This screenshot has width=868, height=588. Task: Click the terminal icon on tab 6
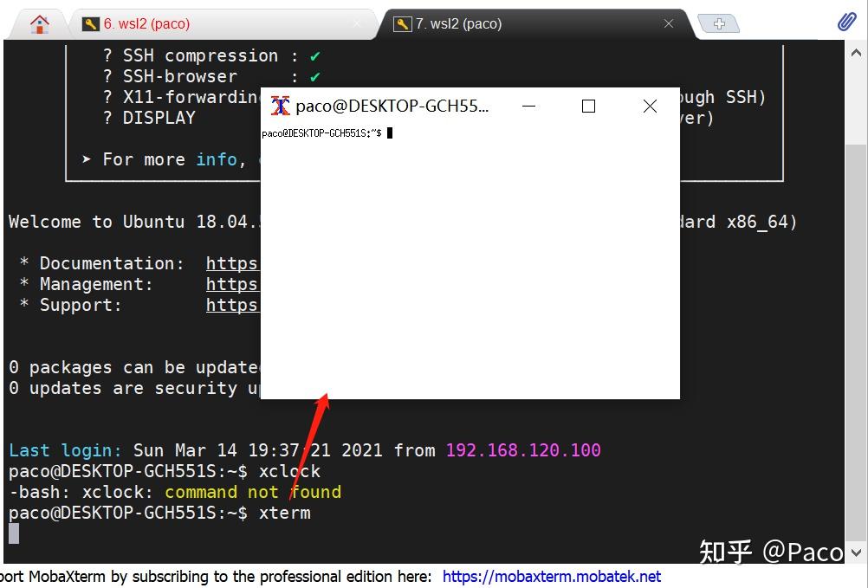click(x=89, y=25)
